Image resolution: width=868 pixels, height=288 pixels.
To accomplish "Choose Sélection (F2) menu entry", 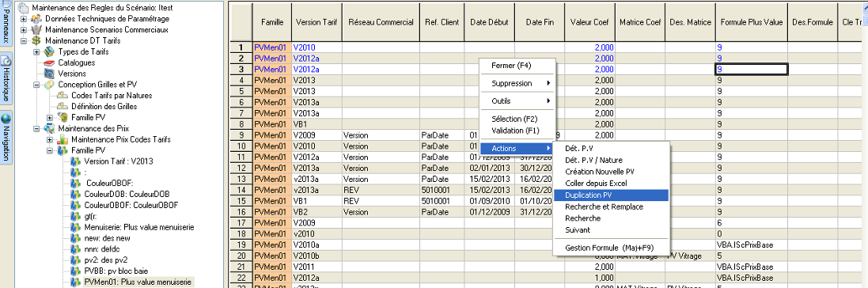I will (x=517, y=119).
